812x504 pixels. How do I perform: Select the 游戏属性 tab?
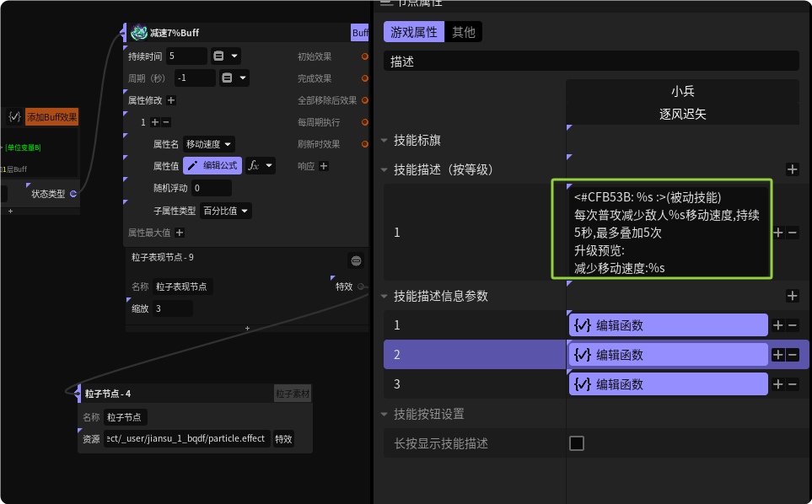(413, 32)
